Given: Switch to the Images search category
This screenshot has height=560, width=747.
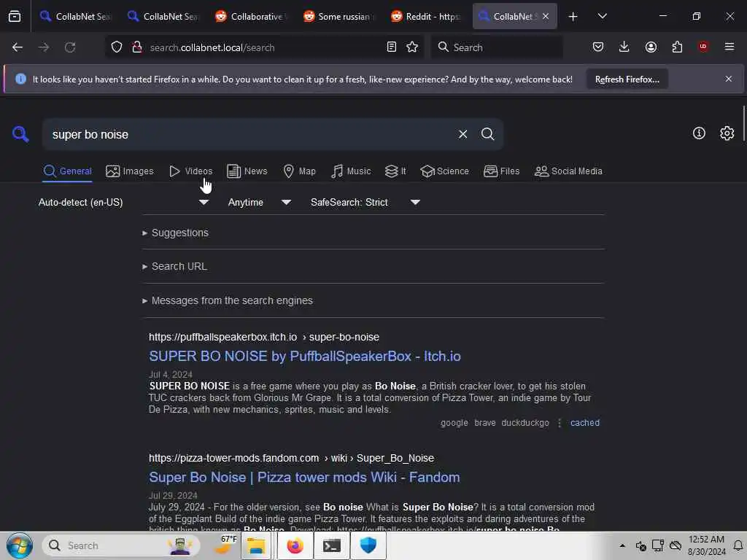Looking at the screenshot, I should (130, 171).
